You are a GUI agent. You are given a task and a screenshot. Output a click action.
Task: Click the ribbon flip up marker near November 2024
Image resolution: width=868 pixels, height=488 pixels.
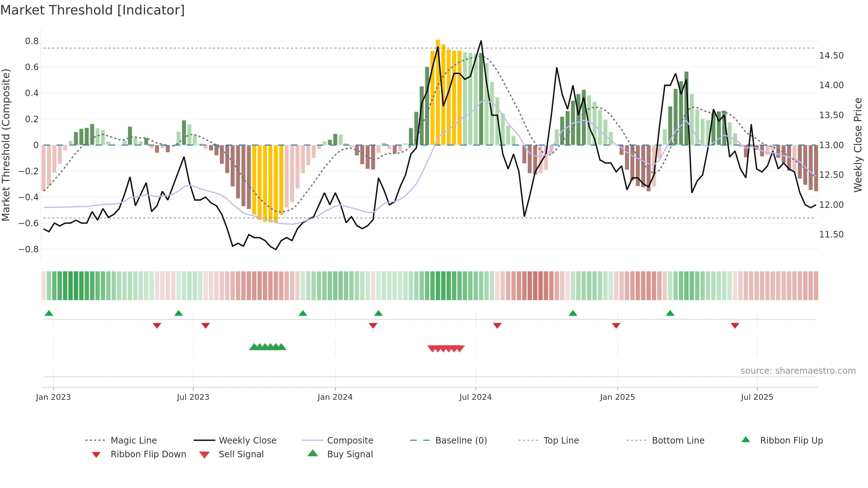click(573, 313)
